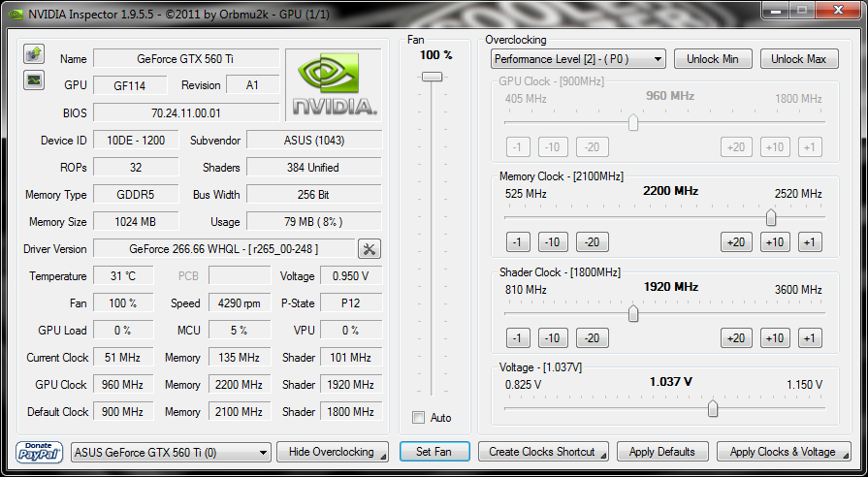
Task: Increase Memory Clock by 20 MHz
Action: (736, 241)
